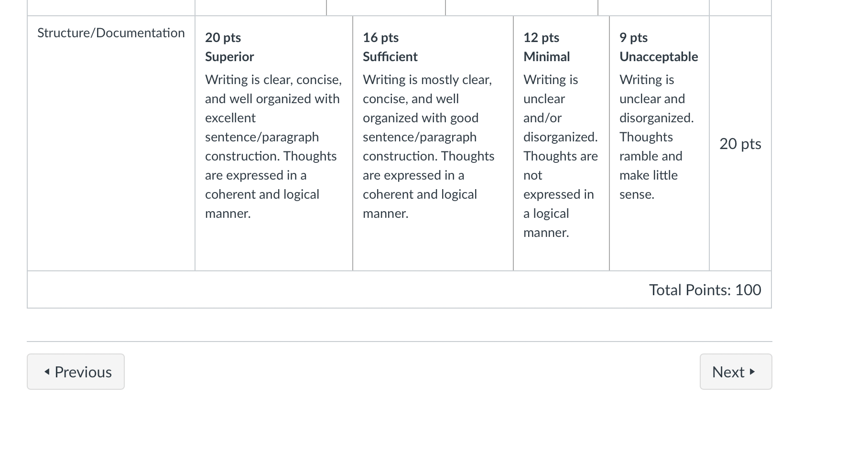Click the left arrow icon on Previous
The image size is (868, 449).
pyautogui.click(x=47, y=372)
